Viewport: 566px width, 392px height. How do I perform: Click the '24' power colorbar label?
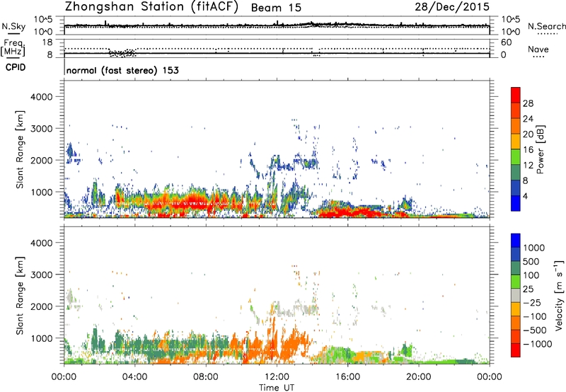point(528,119)
